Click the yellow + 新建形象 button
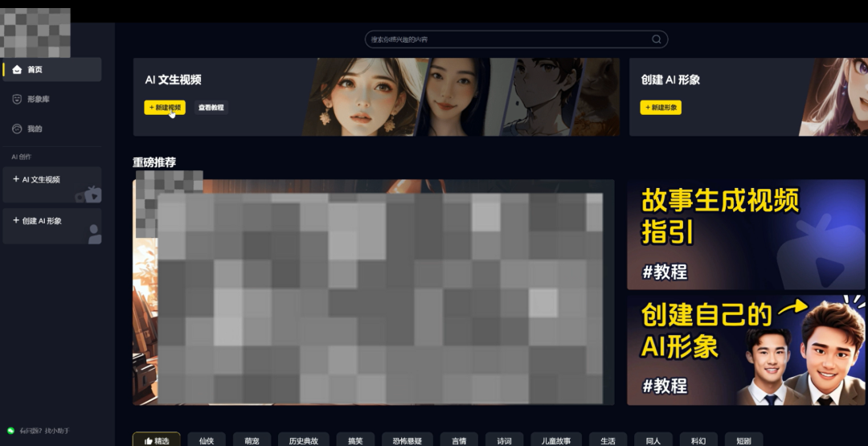This screenshot has width=868, height=446. coord(661,108)
